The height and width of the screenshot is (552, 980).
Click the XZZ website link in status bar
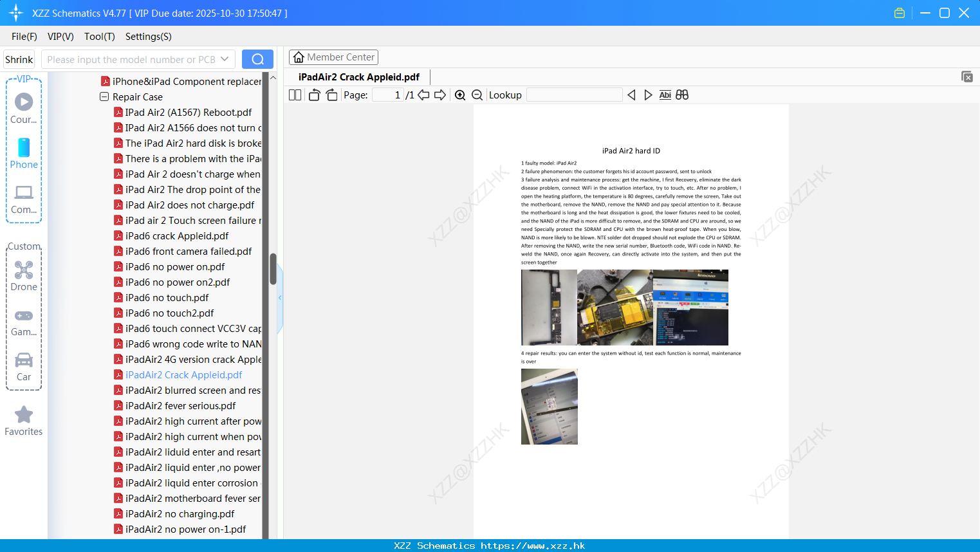click(x=533, y=546)
